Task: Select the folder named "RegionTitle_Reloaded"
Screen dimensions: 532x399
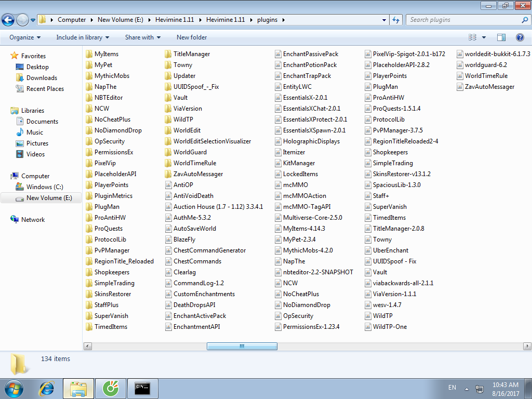Action: click(x=124, y=261)
